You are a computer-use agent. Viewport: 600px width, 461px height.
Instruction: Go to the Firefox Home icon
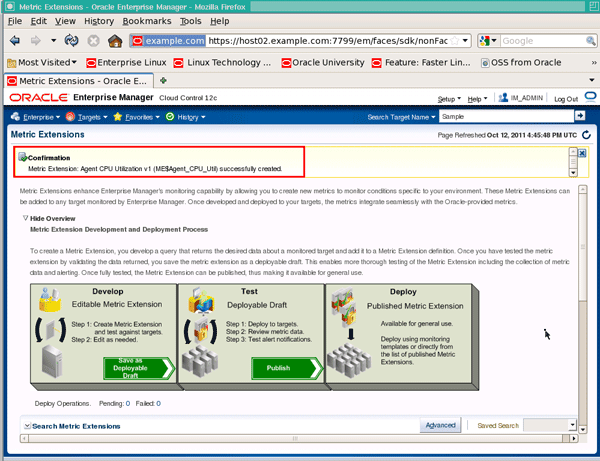115,41
